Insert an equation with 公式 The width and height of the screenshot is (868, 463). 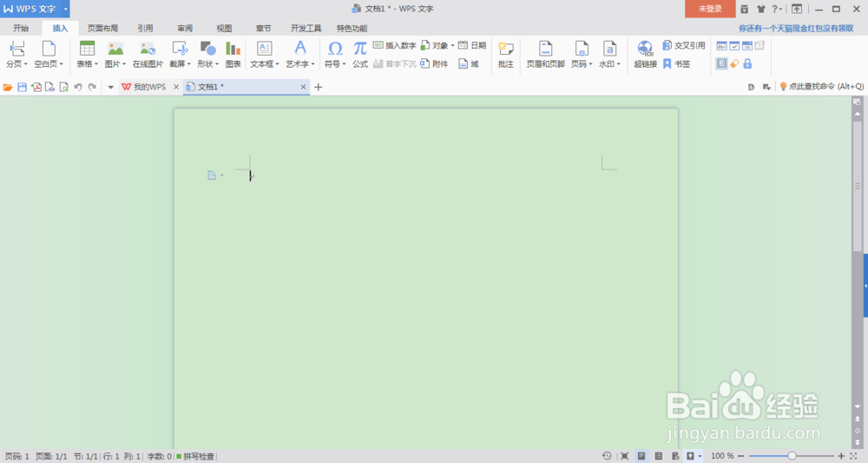[x=360, y=54]
